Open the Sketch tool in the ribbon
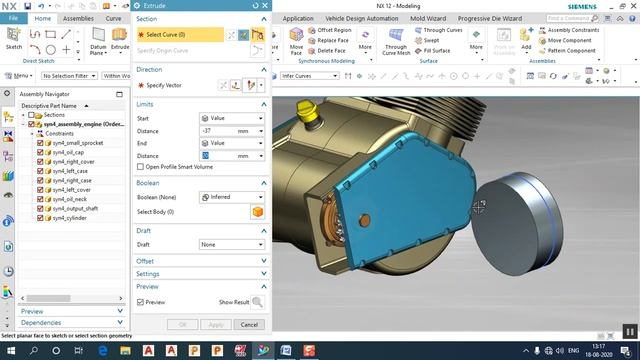The height and width of the screenshot is (360, 640). tap(13, 38)
